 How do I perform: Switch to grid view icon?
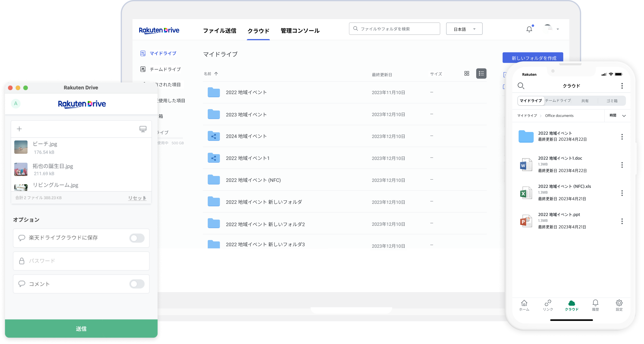pyautogui.click(x=466, y=73)
